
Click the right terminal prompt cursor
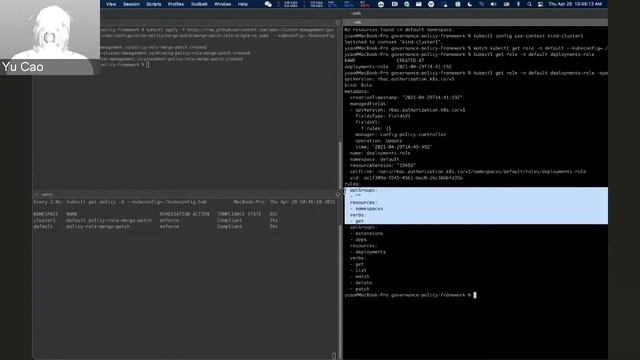pos(475,295)
